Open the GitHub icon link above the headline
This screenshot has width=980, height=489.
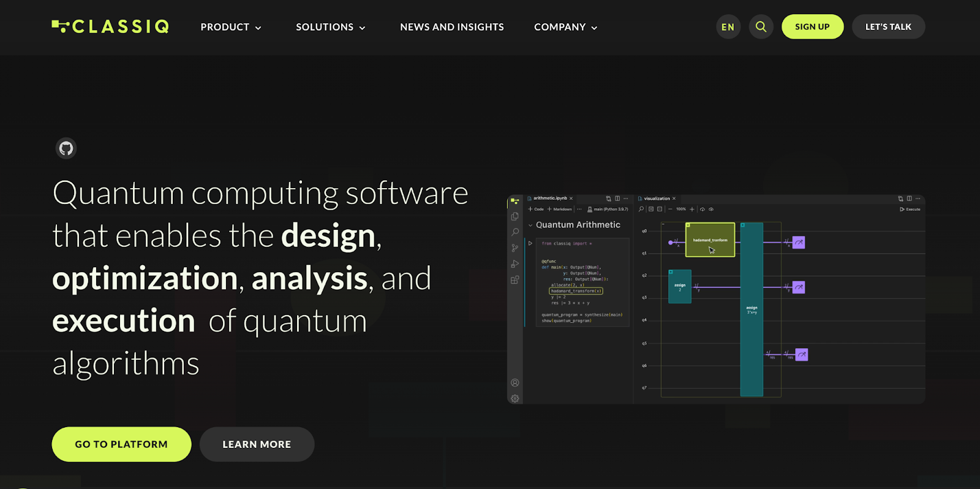pyautogui.click(x=66, y=148)
